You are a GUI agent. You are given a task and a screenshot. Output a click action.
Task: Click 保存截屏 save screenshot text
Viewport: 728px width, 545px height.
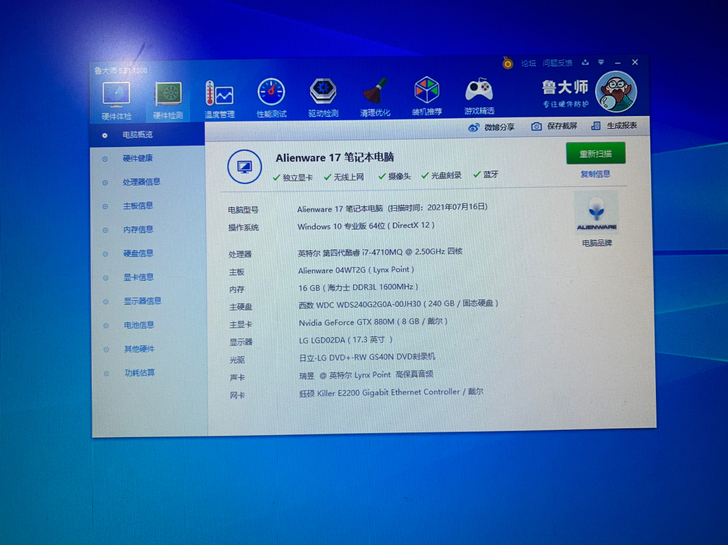562,126
